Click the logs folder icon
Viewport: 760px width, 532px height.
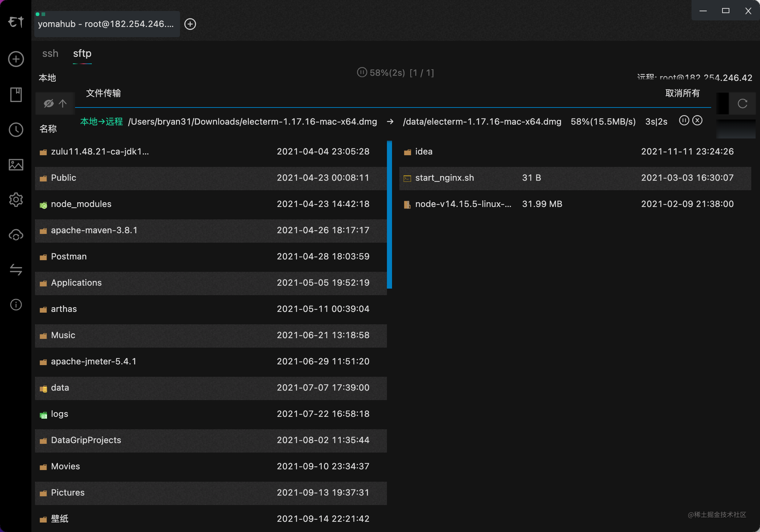pos(43,415)
